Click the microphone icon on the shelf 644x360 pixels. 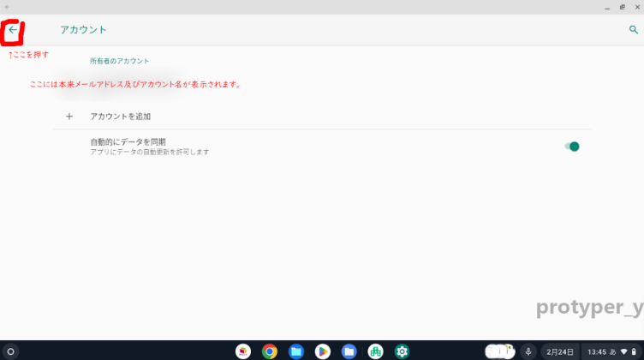click(528, 351)
